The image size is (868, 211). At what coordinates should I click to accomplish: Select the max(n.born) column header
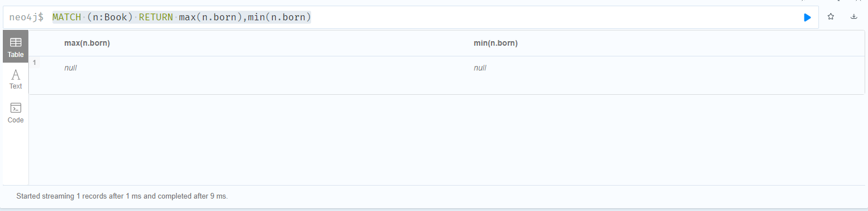point(87,43)
